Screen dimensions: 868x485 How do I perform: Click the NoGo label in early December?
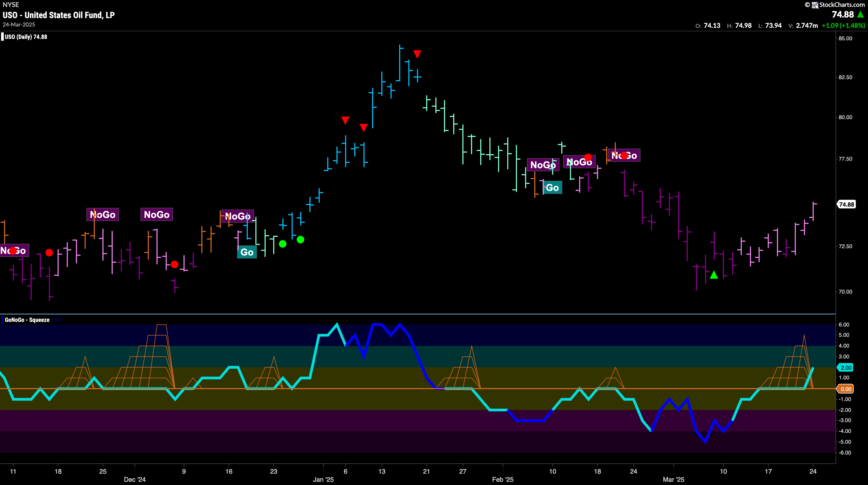pyautogui.click(x=157, y=214)
